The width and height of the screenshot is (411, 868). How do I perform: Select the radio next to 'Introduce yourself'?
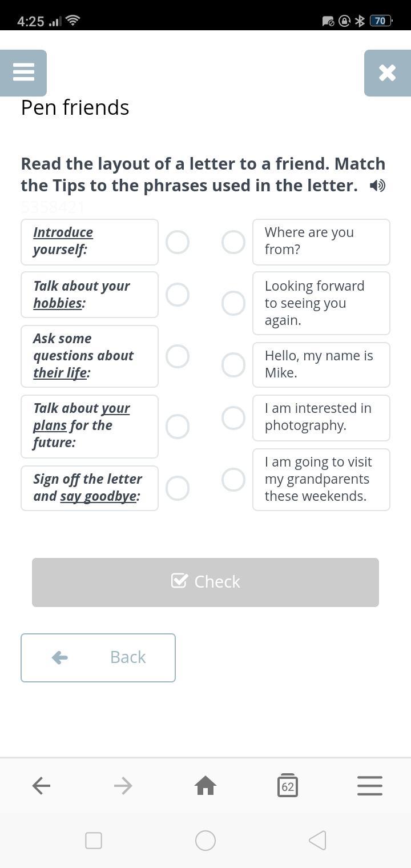178,242
